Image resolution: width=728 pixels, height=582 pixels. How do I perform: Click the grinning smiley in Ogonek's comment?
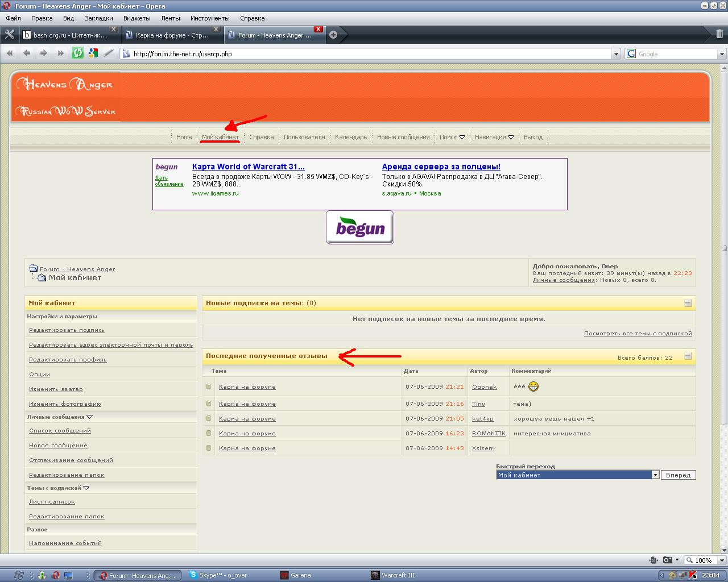click(x=533, y=387)
